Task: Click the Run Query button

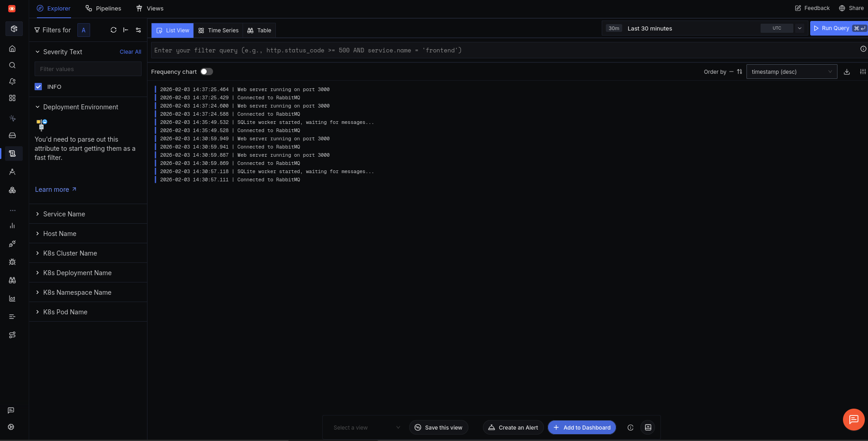Action: pos(838,28)
